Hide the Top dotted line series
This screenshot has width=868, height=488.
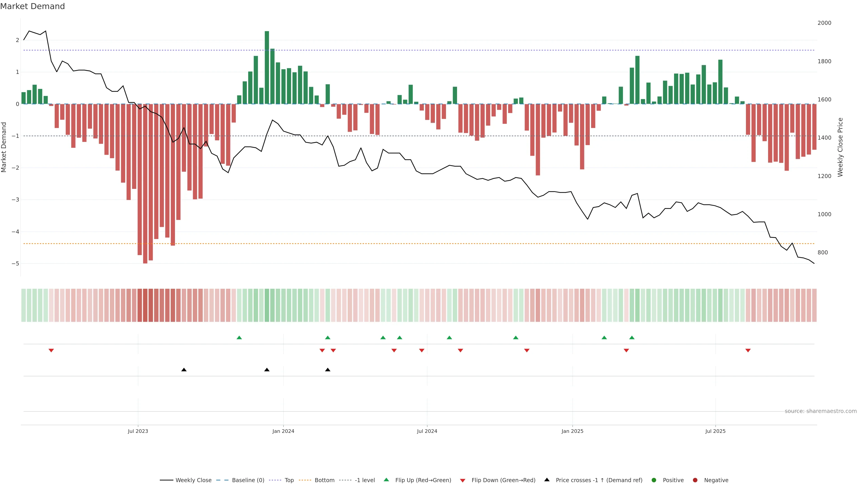pos(289,480)
